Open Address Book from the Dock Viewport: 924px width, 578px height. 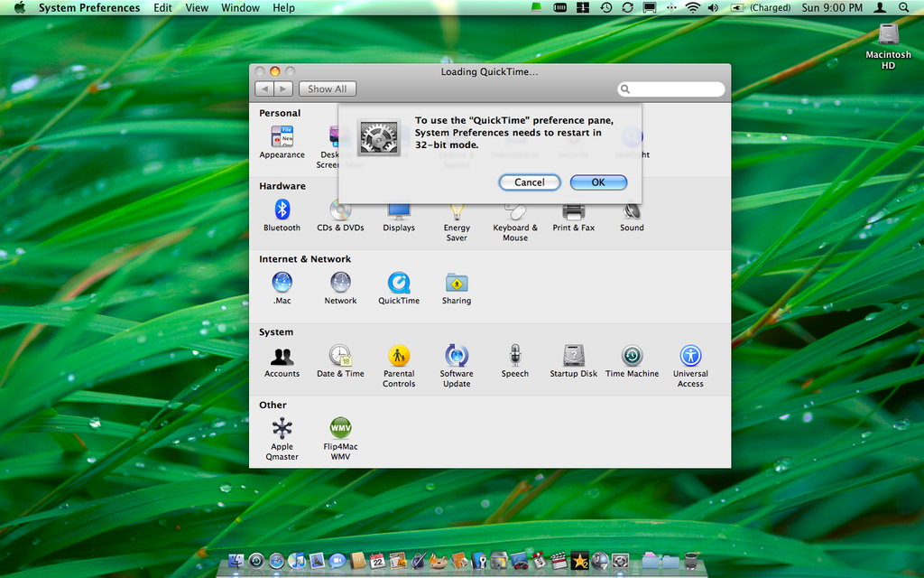coord(357,560)
